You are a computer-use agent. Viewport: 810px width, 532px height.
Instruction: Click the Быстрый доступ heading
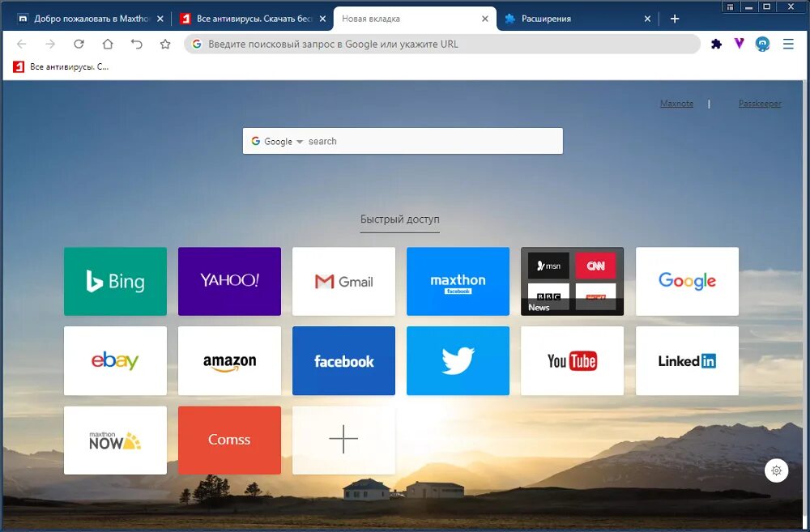400,219
